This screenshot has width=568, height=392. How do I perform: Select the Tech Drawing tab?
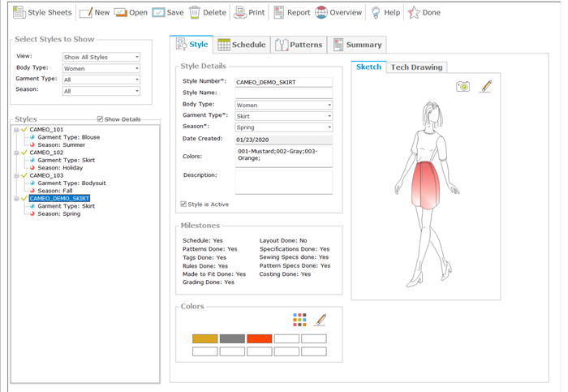point(416,67)
